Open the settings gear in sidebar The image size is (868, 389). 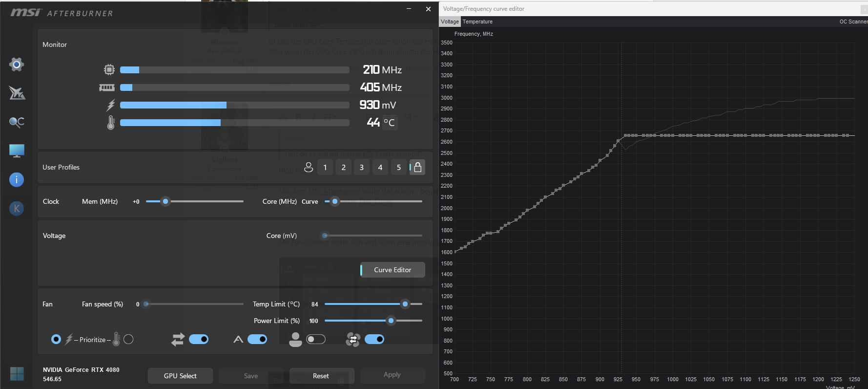(17, 64)
